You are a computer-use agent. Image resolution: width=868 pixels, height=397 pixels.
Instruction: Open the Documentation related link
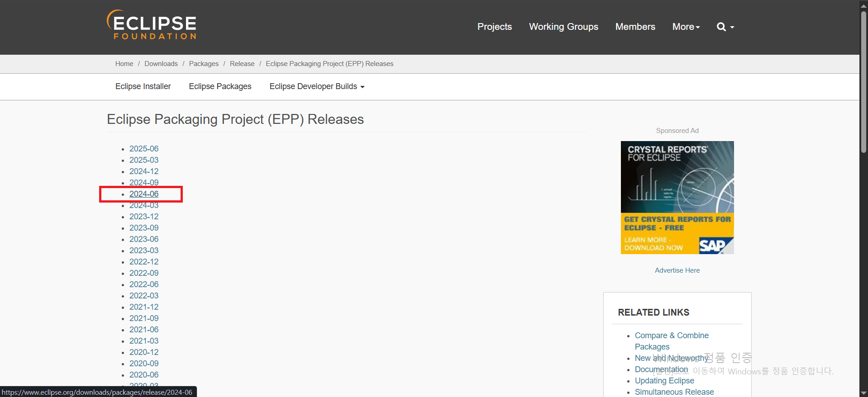661,369
